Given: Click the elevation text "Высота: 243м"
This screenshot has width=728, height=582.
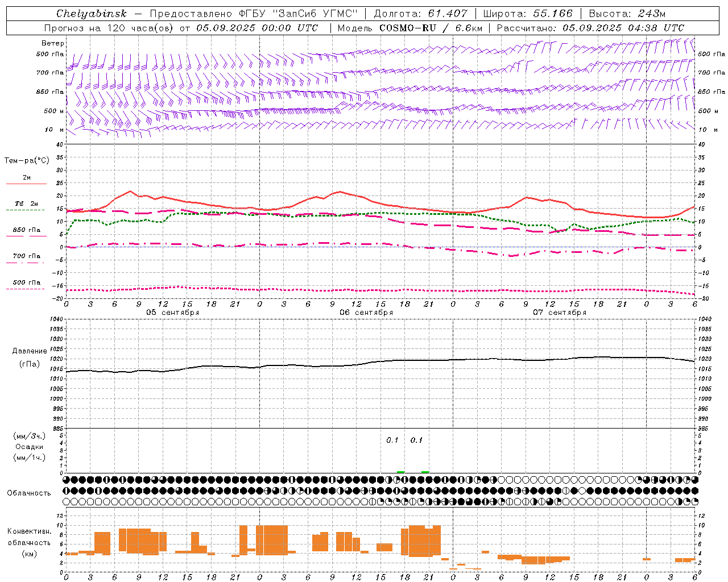Looking at the screenshot, I should click(x=627, y=14).
